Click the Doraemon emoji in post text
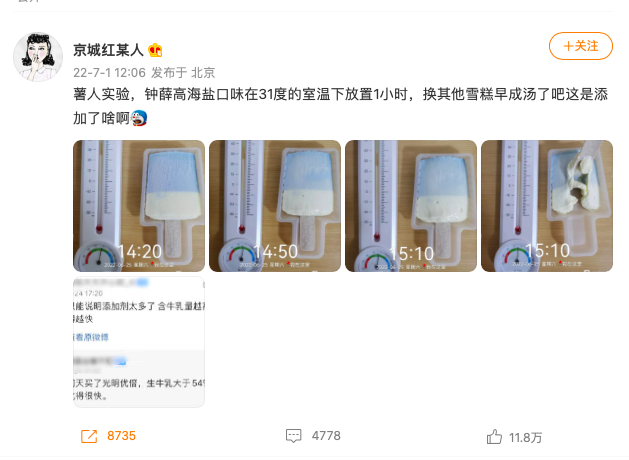Viewport: 629px width, 460px height. tap(139, 118)
